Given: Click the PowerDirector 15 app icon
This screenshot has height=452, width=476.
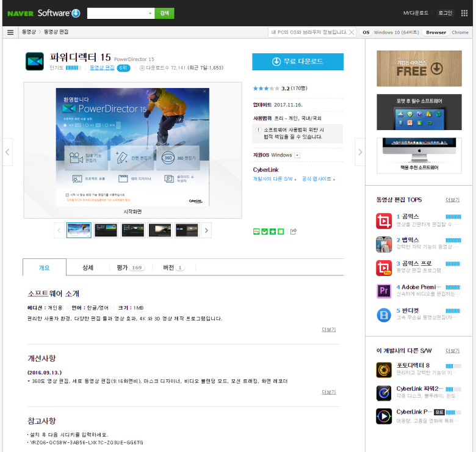Looking at the screenshot, I should [35, 61].
